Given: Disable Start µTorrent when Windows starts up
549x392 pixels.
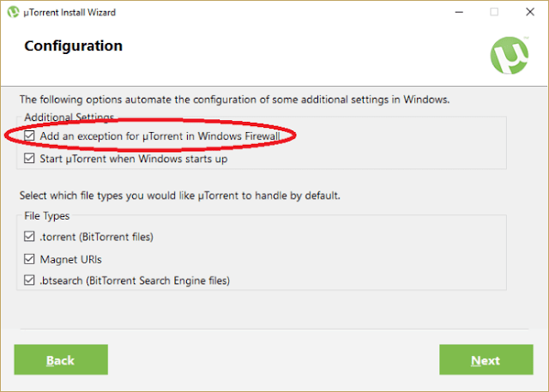Looking at the screenshot, I should tap(29, 158).
